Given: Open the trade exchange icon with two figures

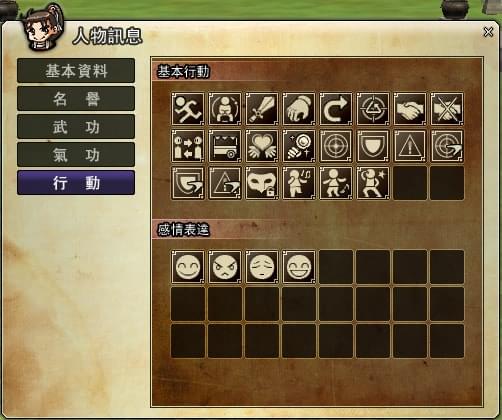Looking at the screenshot, I should (x=188, y=146).
